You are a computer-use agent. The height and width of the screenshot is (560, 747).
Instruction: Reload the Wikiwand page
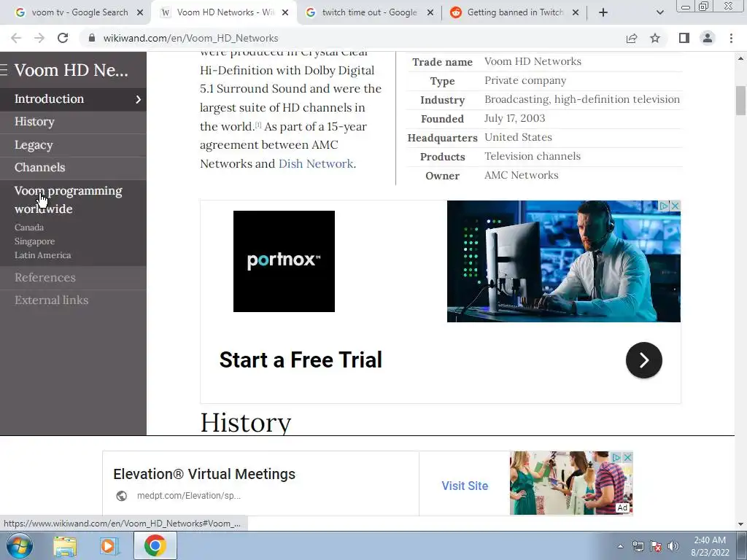[x=63, y=38]
